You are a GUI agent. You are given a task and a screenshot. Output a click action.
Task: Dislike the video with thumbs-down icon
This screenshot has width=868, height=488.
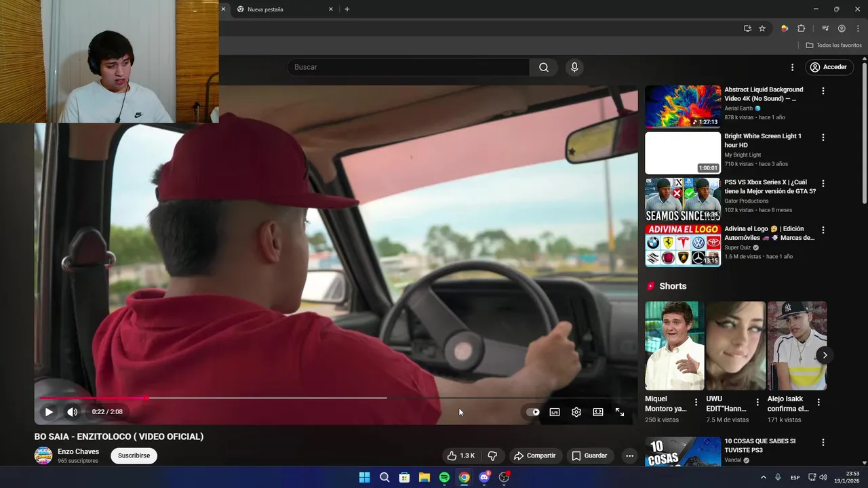click(493, 455)
